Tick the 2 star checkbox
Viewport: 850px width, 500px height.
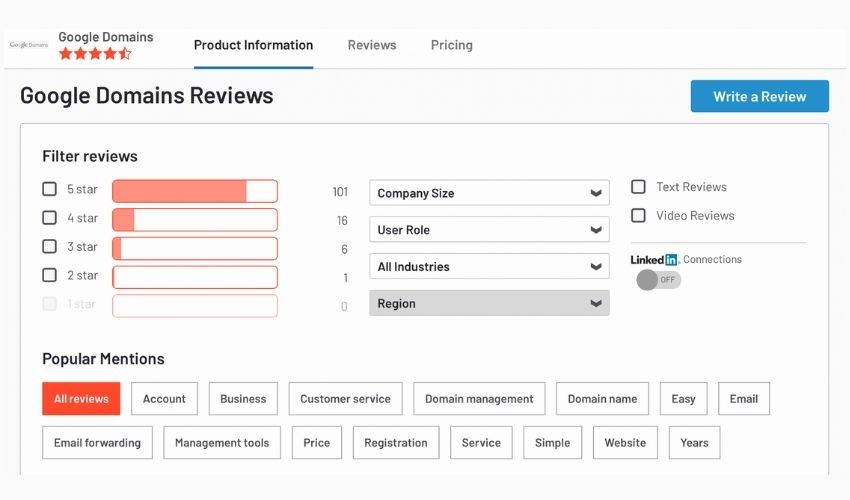point(49,275)
